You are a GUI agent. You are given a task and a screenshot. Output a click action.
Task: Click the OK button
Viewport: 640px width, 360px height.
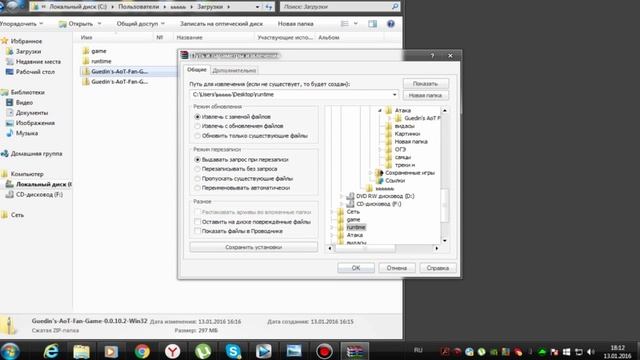coord(356,268)
